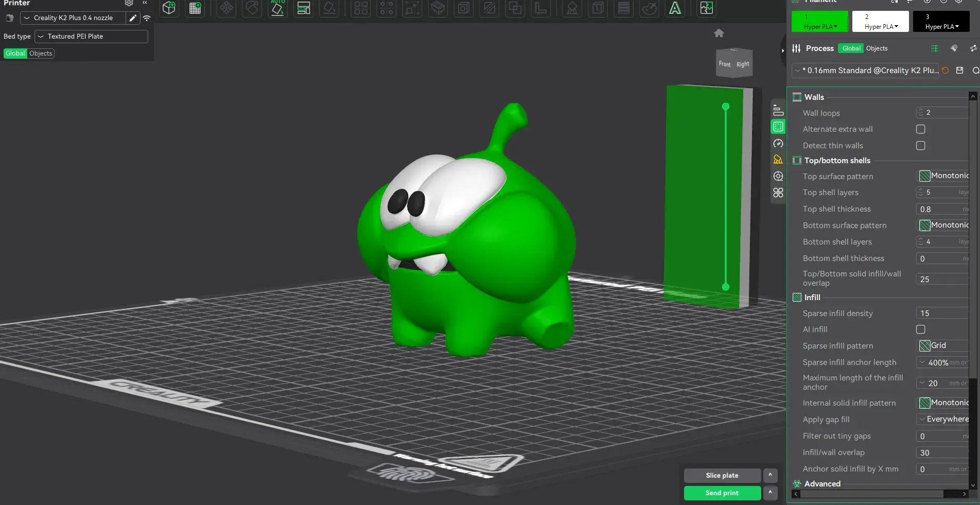
Task: Open the 0.16mm Standard process preset dropdown
Action: pos(866,71)
